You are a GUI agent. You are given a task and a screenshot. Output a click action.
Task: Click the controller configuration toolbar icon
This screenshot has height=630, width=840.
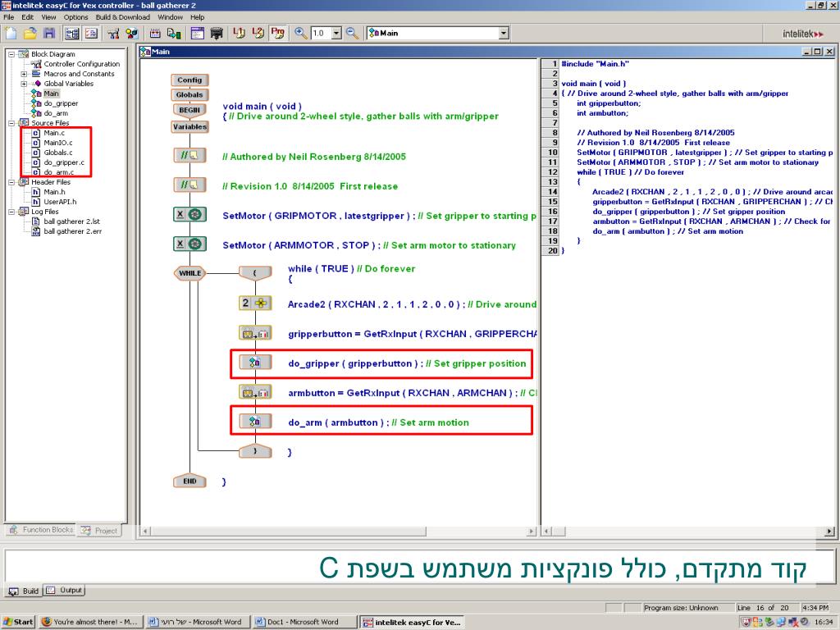tap(113, 33)
